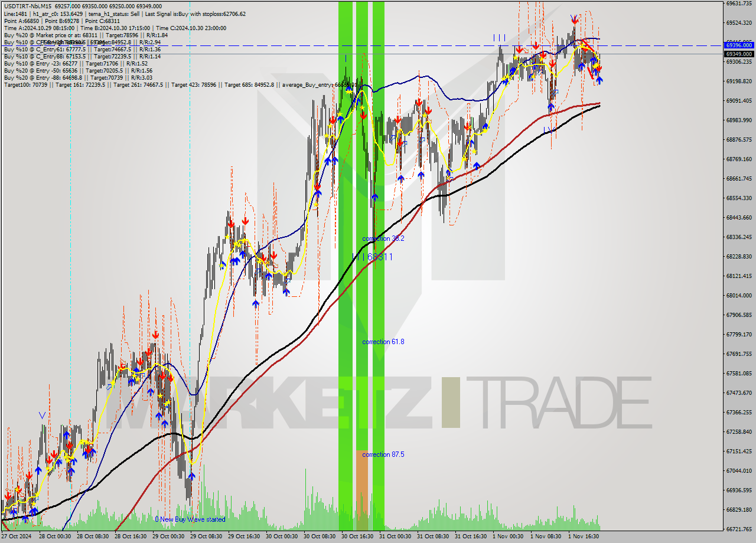Click the 'correction 38.2' chart label
This screenshot has height=543, width=756.
click(383, 238)
